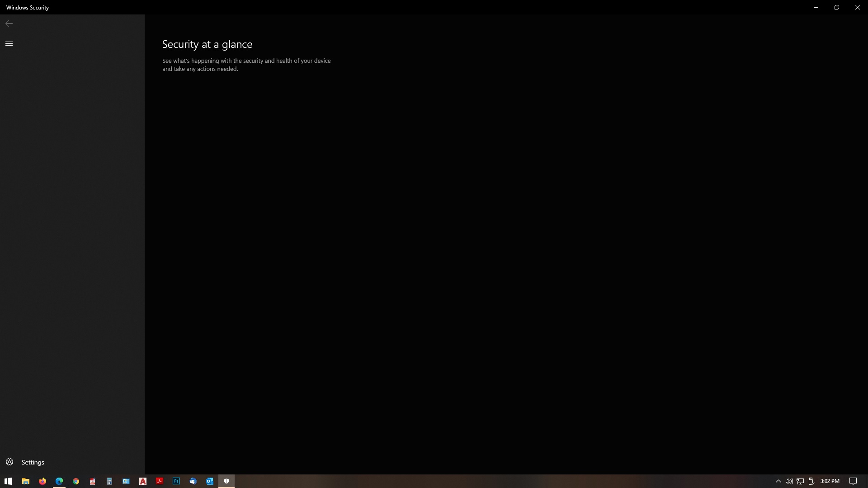This screenshot has height=488, width=868.
Task: Open the clock showing 3:02 PM
Action: coord(830,481)
